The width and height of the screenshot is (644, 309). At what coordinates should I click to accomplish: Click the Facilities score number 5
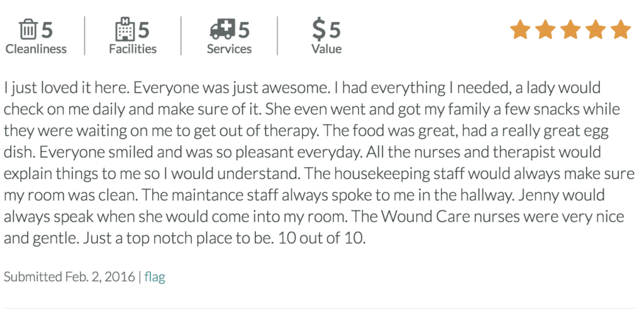(143, 30)
